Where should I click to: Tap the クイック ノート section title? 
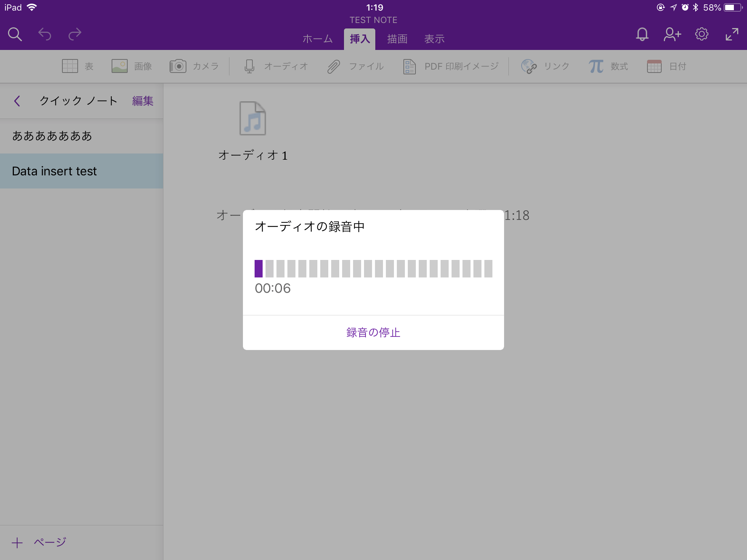point(78,101)
